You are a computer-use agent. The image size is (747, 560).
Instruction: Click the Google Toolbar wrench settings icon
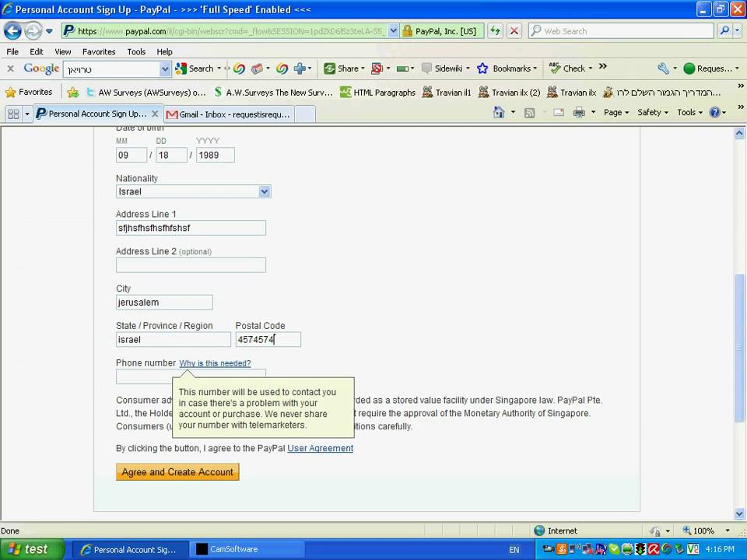point(663,68)
